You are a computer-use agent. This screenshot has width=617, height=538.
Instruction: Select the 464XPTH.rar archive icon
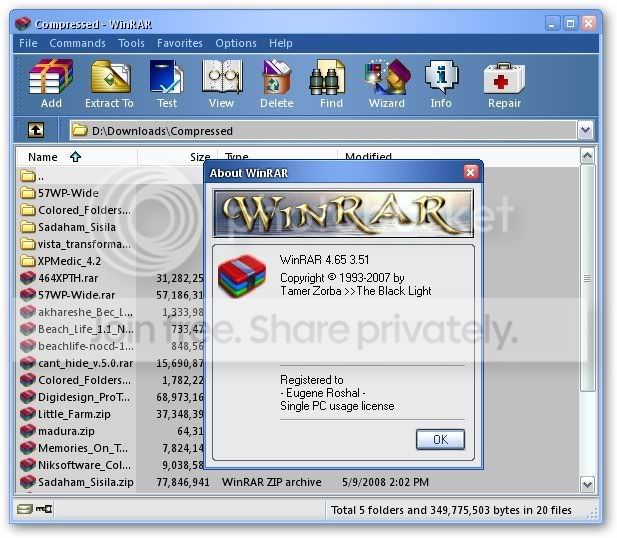point(28,278)
